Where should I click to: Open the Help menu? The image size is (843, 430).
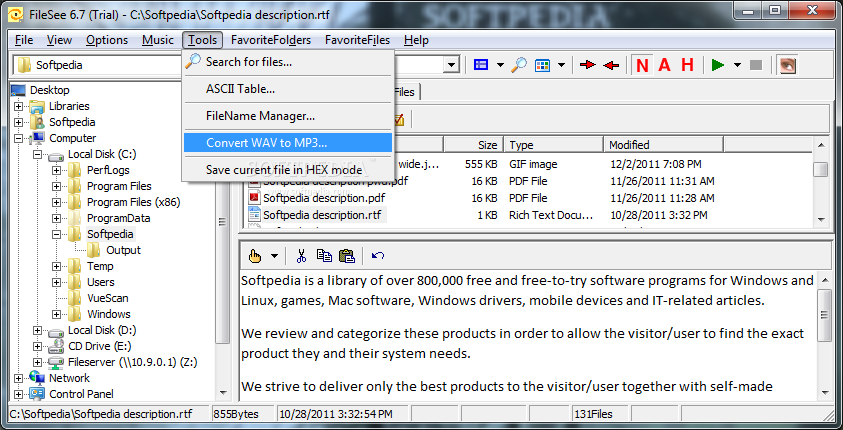pos(416,40)
